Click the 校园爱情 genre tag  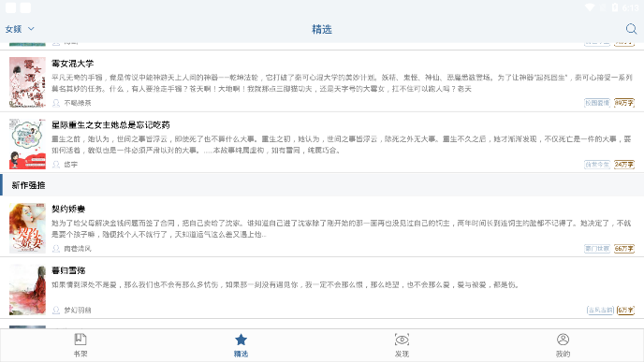[x=597, y=103]
